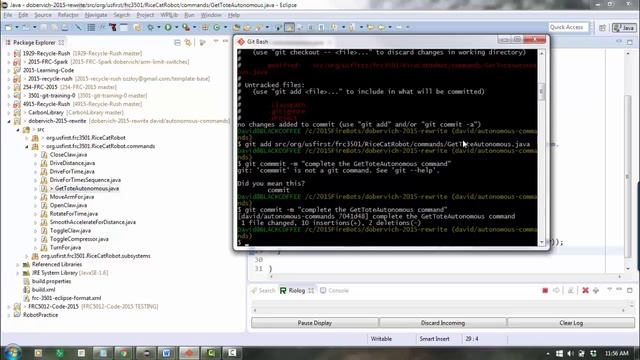Collapse the dobervich-2015-rewrite project
This screenshot has height=360, width=640.
coord(9,121)
